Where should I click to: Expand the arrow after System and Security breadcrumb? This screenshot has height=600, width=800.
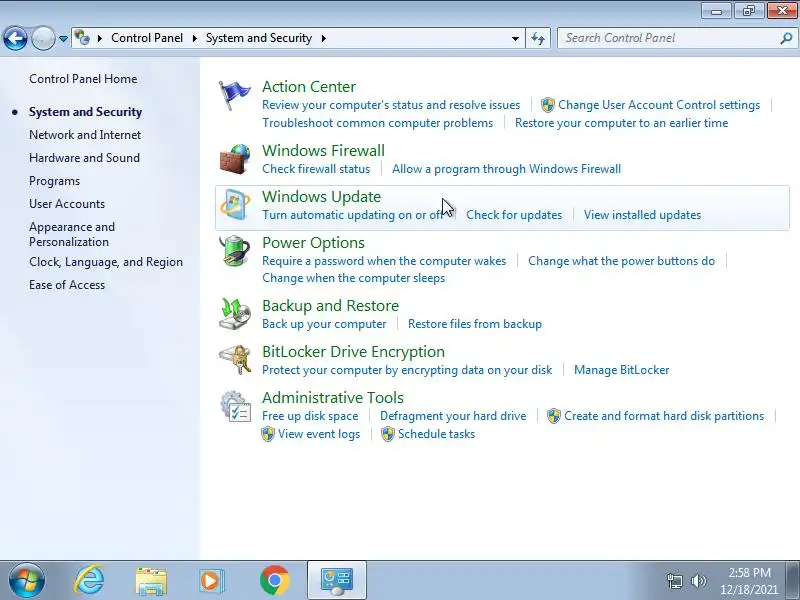pyautogui.click(x=323, y=38)
